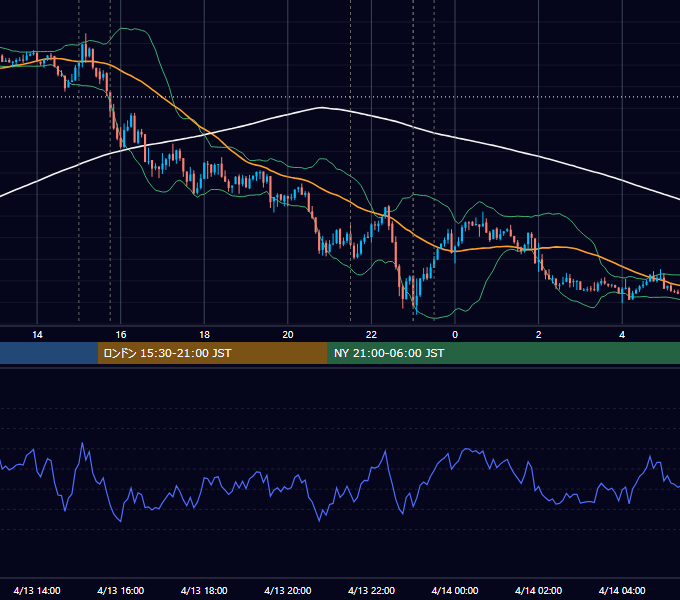Click the 4/13 14:00 date label
This screenshot has width=680, height=600.
pos(37,590)
